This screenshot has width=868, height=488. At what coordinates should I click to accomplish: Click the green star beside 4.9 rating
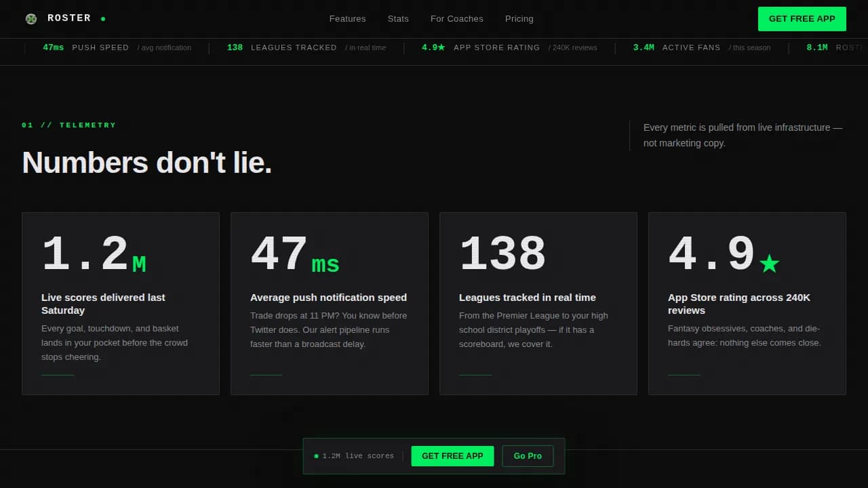tap(769, 264)
